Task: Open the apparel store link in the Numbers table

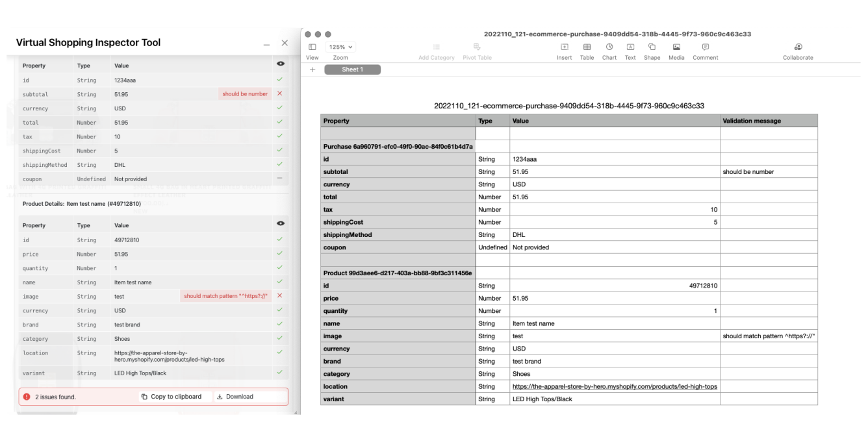Action: 615,386
